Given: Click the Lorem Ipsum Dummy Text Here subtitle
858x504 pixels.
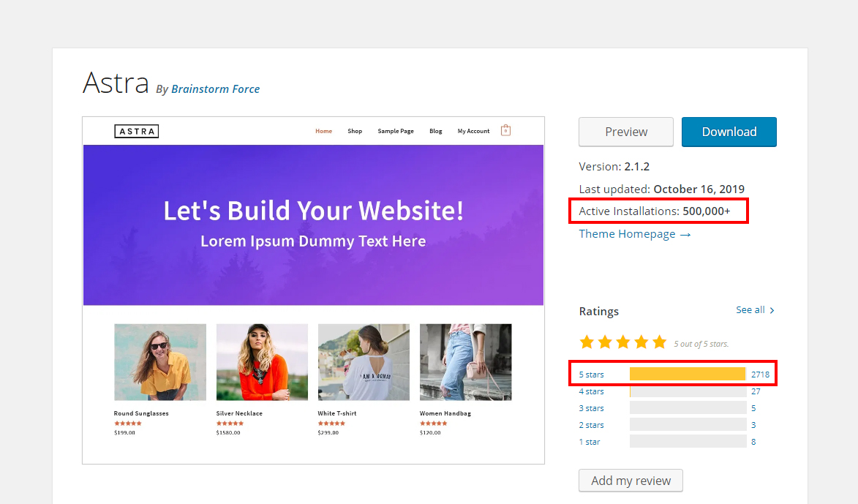Looking at the screenshot, I should (313, 241).
